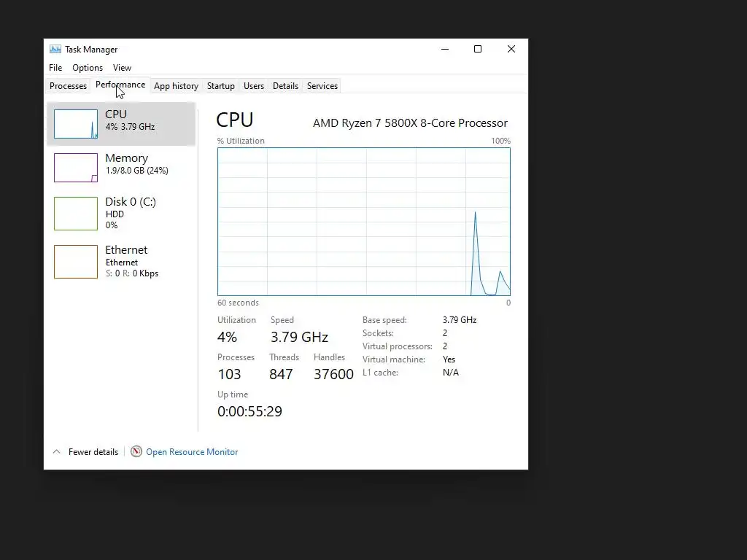Switch to the Processes tab
Image resolution: width=747 pixels, height=560 pixels.
click(x=68, y=86)
